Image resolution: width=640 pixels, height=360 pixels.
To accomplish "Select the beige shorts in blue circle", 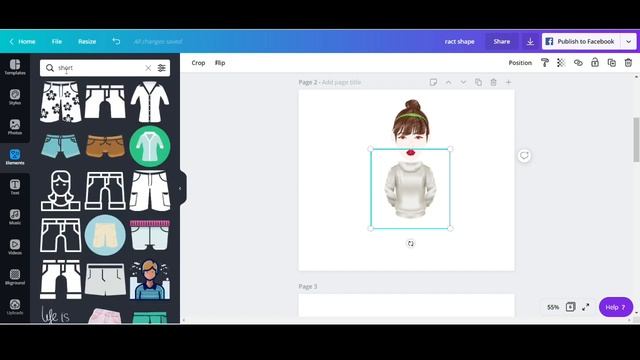I will 105,235.
